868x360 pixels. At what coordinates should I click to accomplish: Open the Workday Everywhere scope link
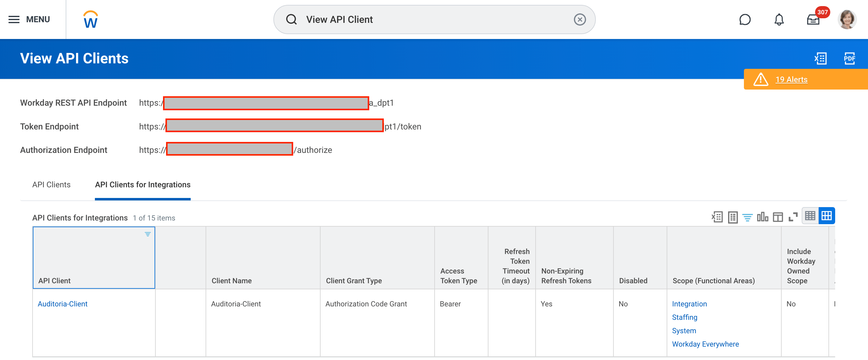click(705, 344)
